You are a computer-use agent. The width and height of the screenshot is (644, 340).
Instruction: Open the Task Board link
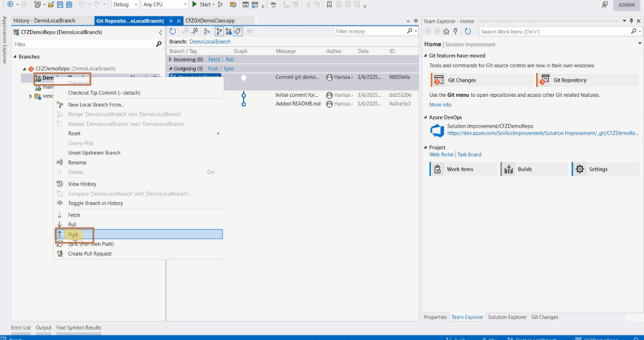tap(469, 155)
